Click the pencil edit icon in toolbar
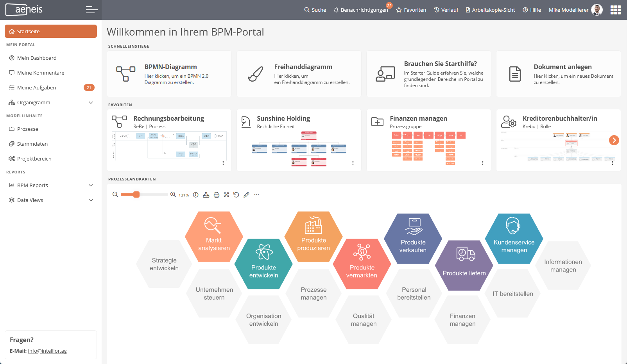627x364 pixels. point(246,195)
